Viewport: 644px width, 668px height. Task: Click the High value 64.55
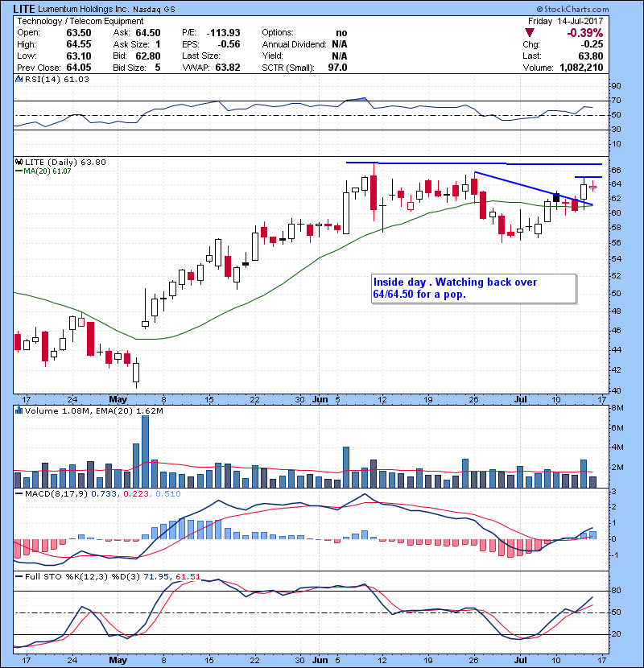click(78, 44)
